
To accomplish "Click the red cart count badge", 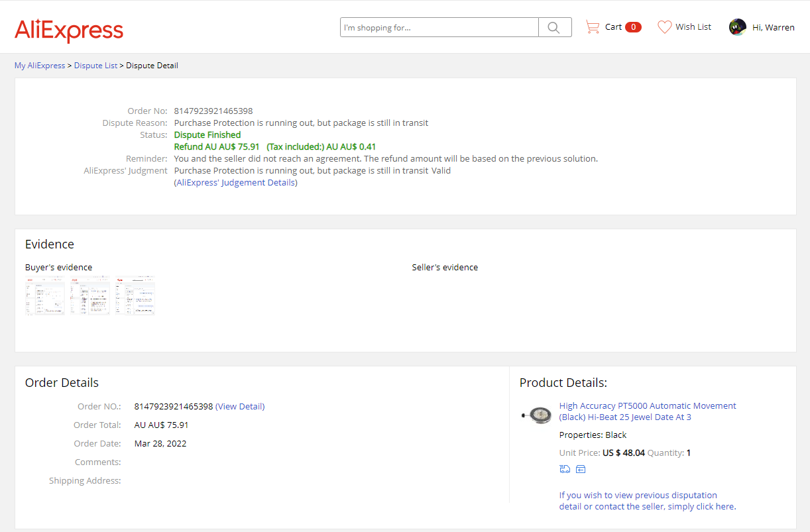I will coord(633,27).
